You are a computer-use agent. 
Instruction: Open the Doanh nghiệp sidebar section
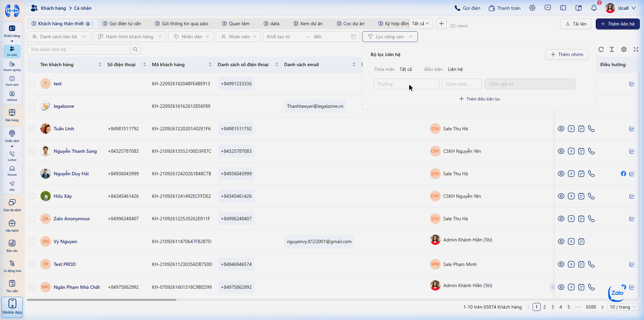12,66
